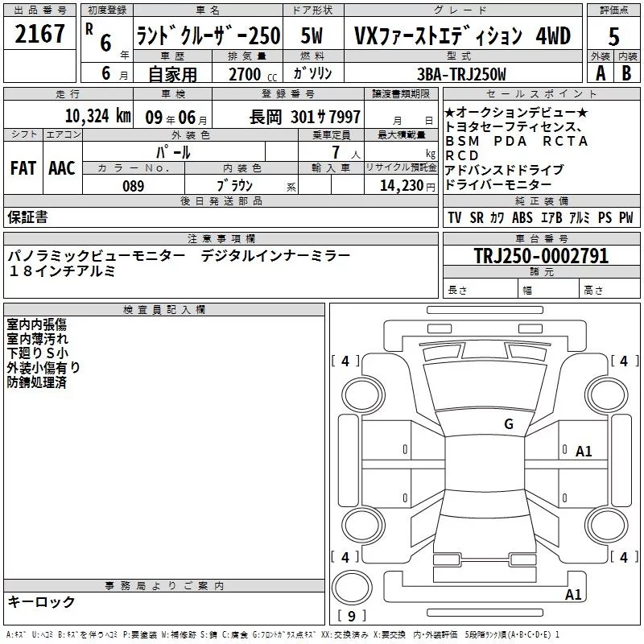This screenshot has height=644, width=644.
Task: Select inspector note 防錆処理済
Action: (x=36, y=382)
